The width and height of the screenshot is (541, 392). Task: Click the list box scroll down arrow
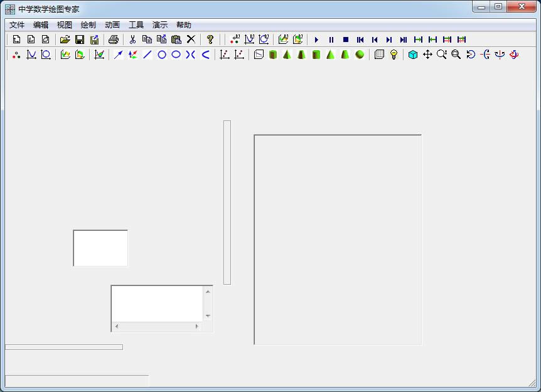(x=208, y=315)
